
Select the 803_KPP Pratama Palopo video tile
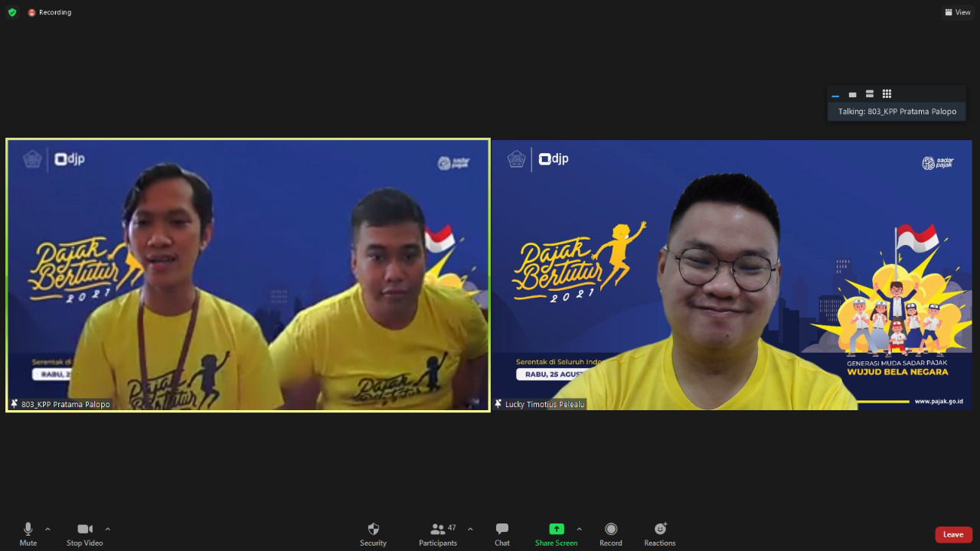coord(247,275)
